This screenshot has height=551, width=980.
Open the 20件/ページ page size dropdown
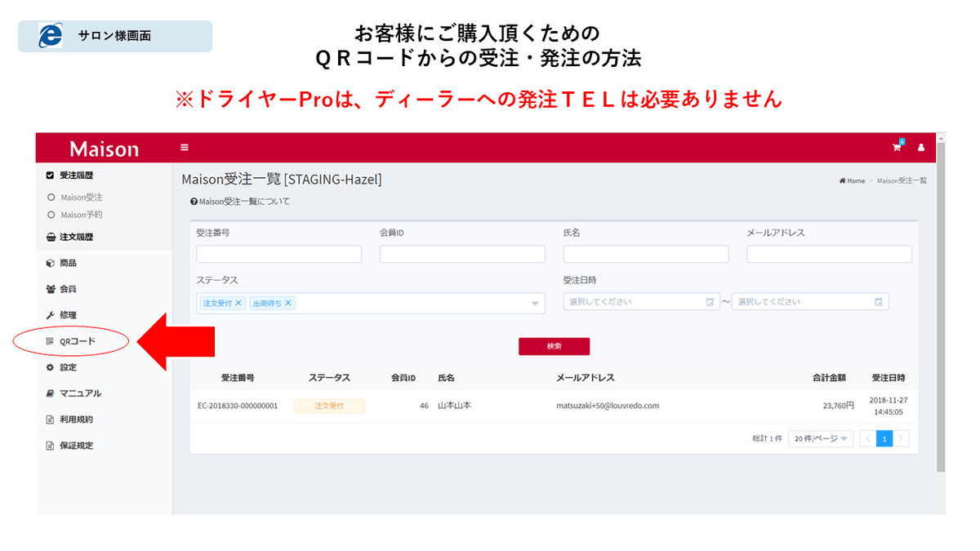pyautogui.click(x=821, y=439)
